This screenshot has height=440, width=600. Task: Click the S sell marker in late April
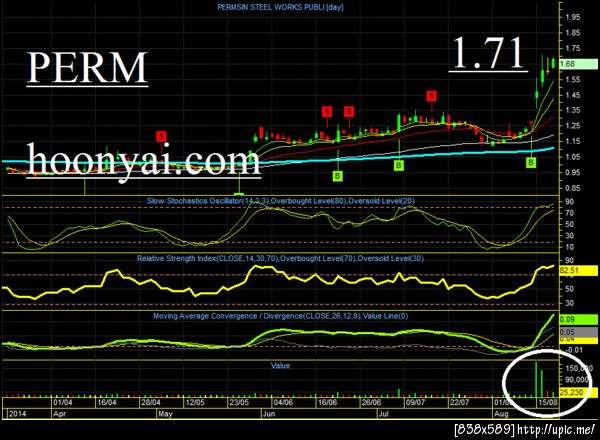(161, 136)
